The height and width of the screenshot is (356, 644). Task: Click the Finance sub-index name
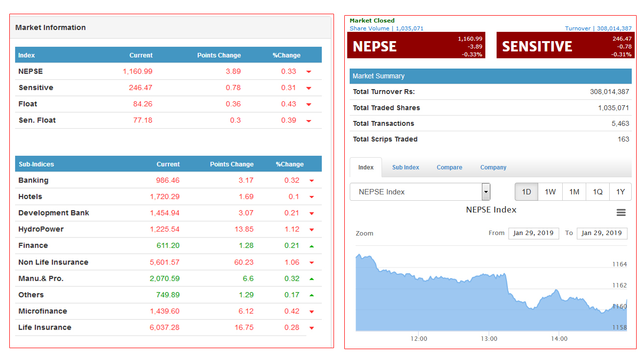pyautogui.click(x=33, y=245)
